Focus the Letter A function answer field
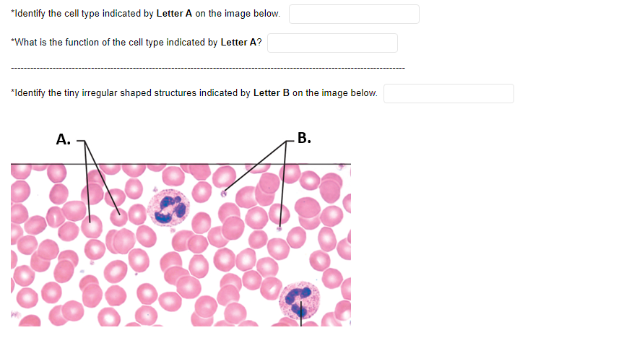Image resolution: width=624 pixels, height=364 pixels. [x=332, y=43]
